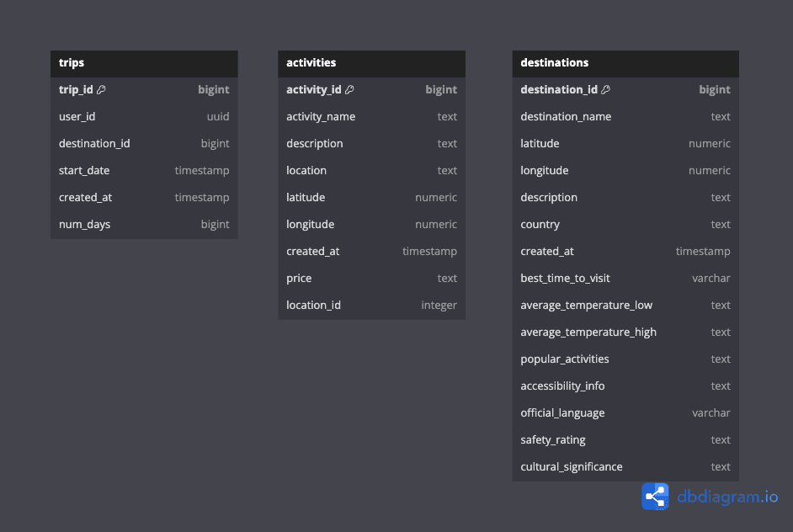This screenshot has height=532, width=793.
Task: Select the destinations table header
Action: click(x=625, y=63)
